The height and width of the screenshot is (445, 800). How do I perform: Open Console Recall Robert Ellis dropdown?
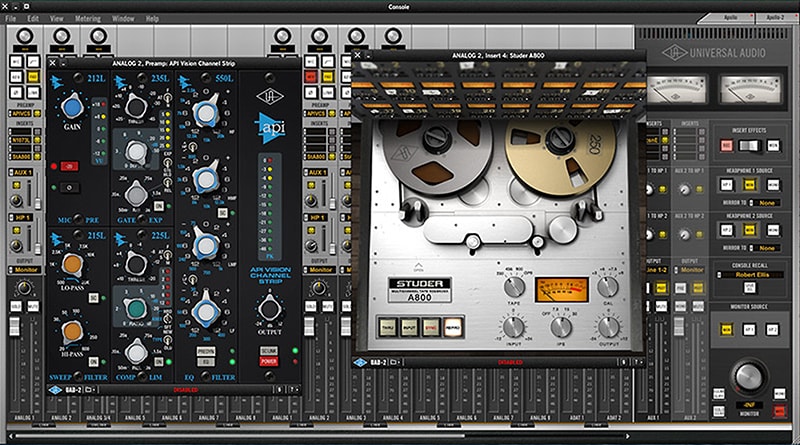pos(749,275)
